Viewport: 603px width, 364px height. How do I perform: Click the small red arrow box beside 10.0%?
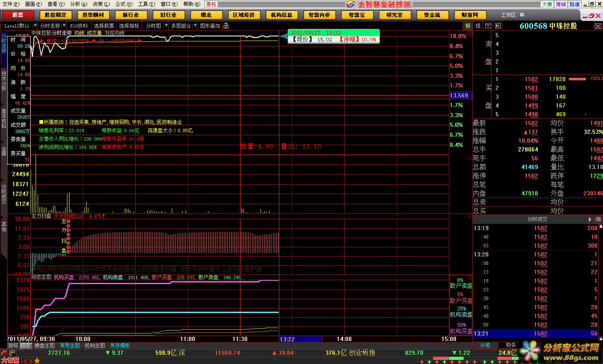point(470,33)
